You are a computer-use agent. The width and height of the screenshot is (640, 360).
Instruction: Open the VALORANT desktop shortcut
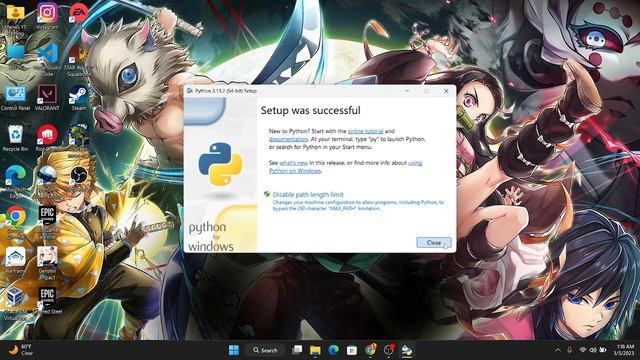tap(47, 98)
